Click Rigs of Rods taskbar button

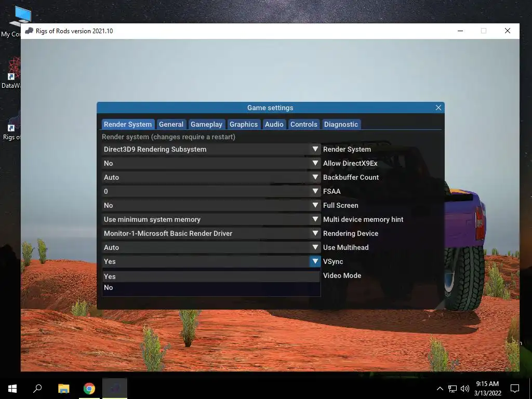[115, 389]
